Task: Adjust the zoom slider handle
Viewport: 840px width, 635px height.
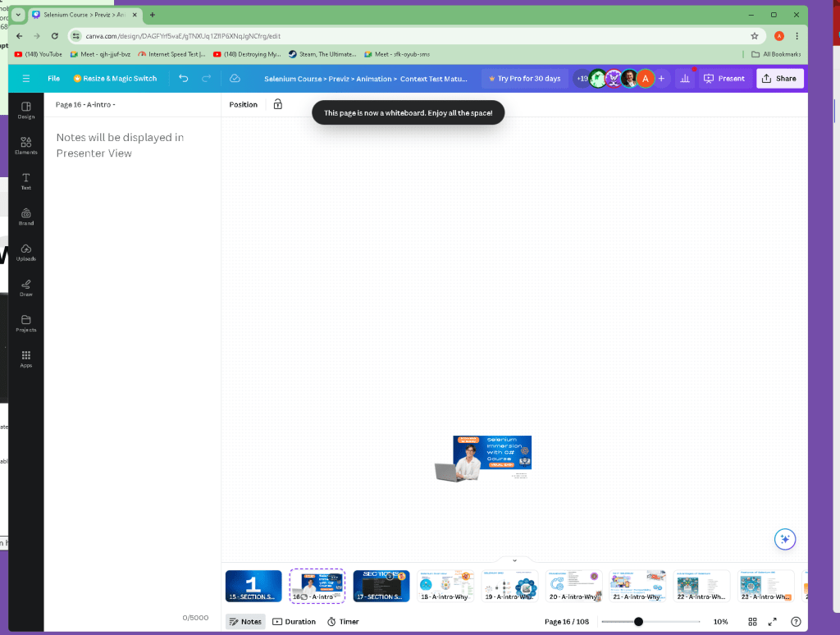Action: 638,622
